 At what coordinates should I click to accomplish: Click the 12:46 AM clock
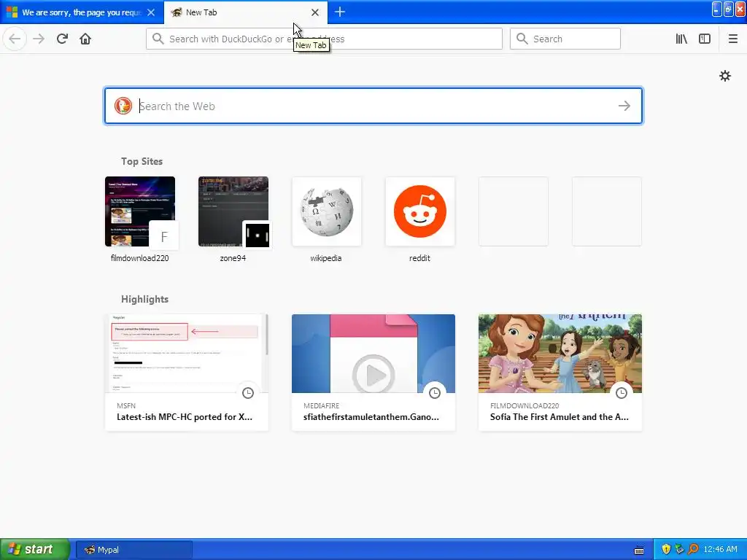click(x=720, y=549)
